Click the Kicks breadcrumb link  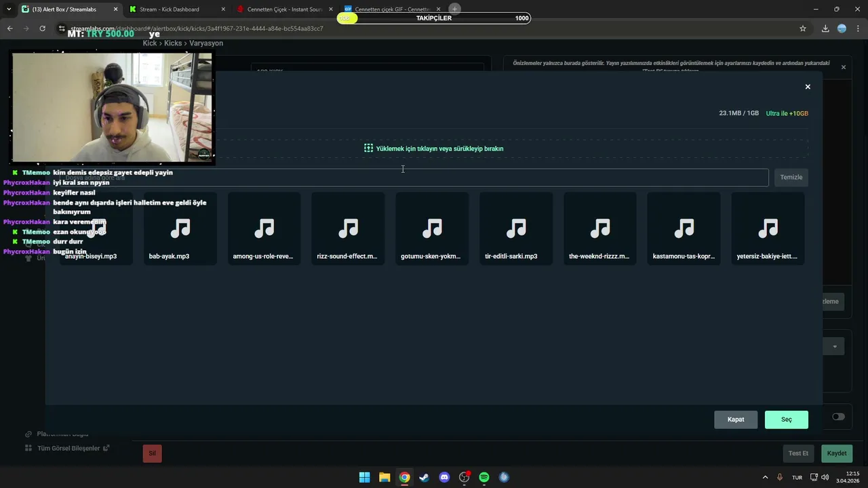click(x=173, y=43)
